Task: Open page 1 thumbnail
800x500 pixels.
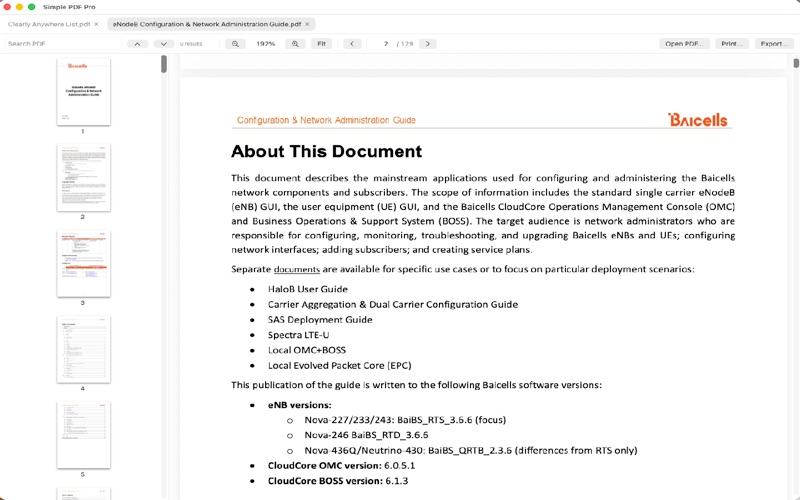Action: click(x=84, y=92)
